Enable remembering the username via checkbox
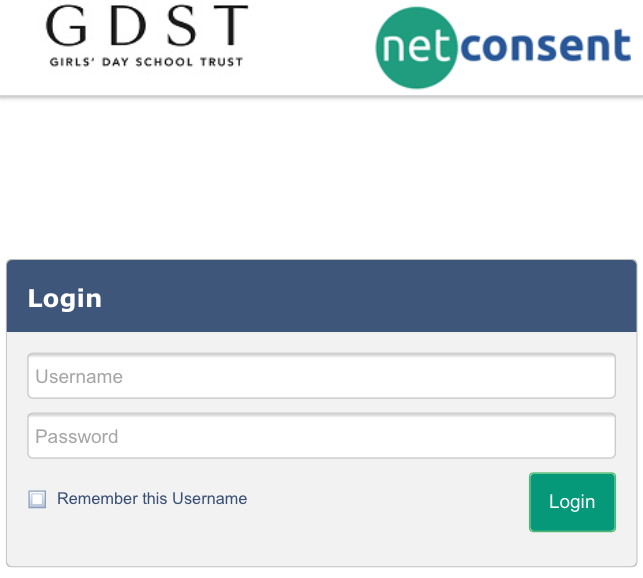 click(x=37, y=499)
